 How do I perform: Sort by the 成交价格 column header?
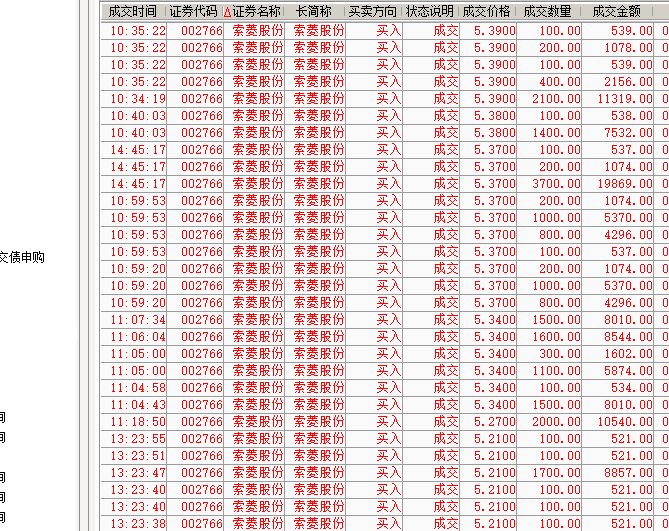point(487,12)
